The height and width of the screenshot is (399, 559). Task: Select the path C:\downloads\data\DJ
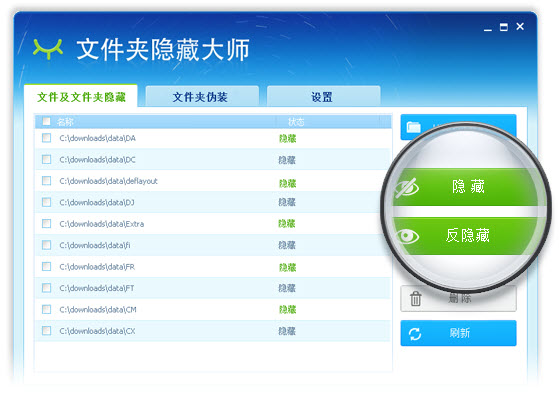coord(97,203)
